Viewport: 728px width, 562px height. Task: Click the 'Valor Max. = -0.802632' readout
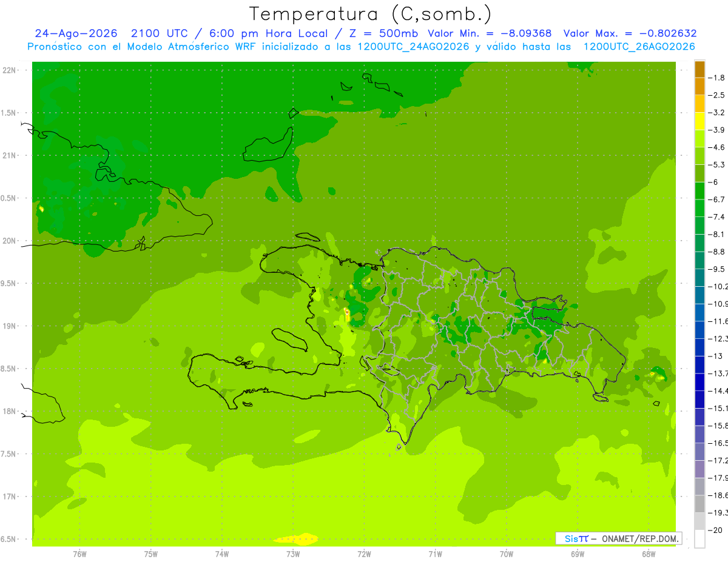pos(630,33)
